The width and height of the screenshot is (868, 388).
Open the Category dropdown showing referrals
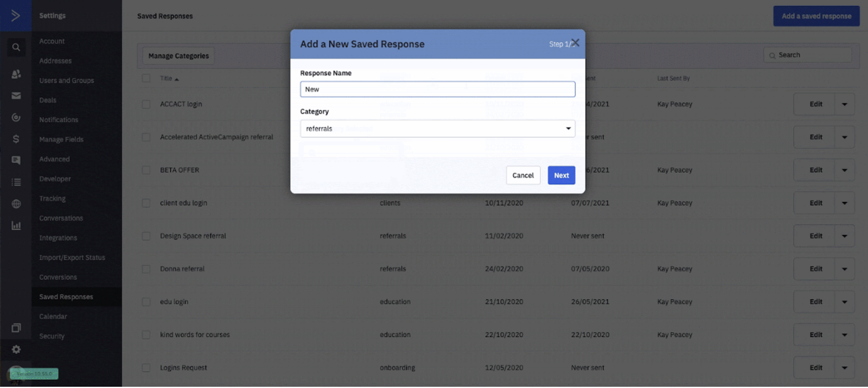coord(437,129)
